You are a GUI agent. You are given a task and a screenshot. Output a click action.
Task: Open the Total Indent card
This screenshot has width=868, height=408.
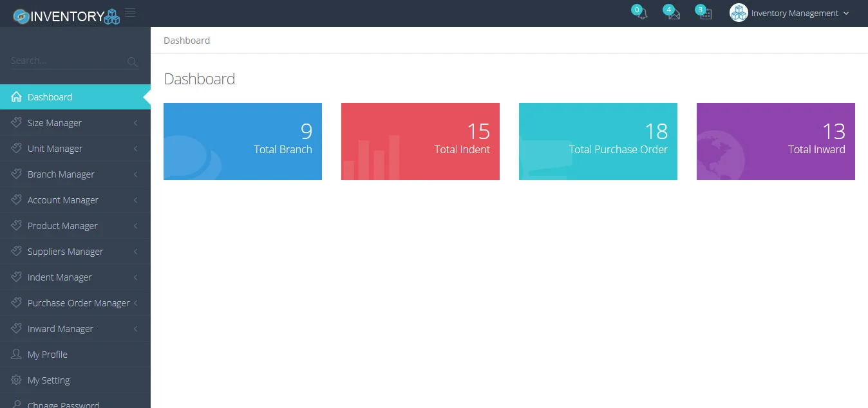[x=420, y=142]
